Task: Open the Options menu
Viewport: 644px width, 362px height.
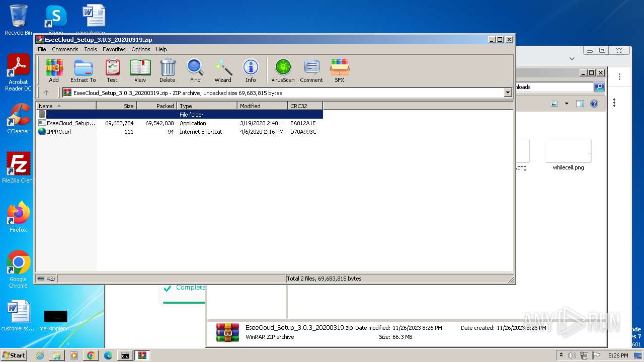Action: [141, 49]
